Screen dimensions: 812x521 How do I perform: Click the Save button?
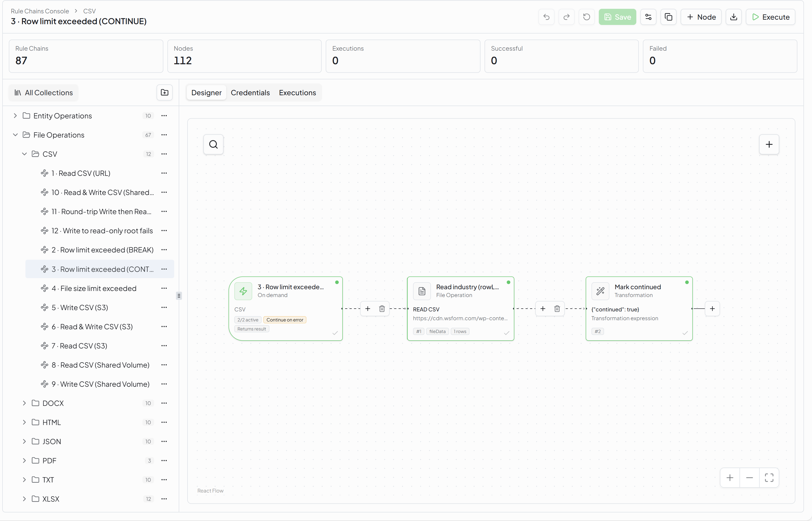(617, 17)
